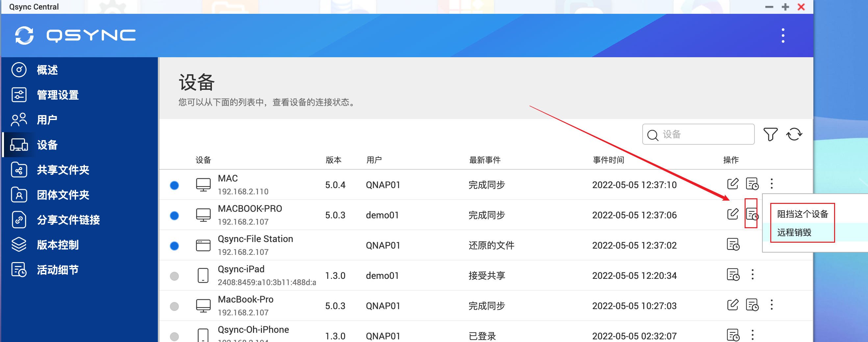View MAC device event log icon

tap(752, 184)
